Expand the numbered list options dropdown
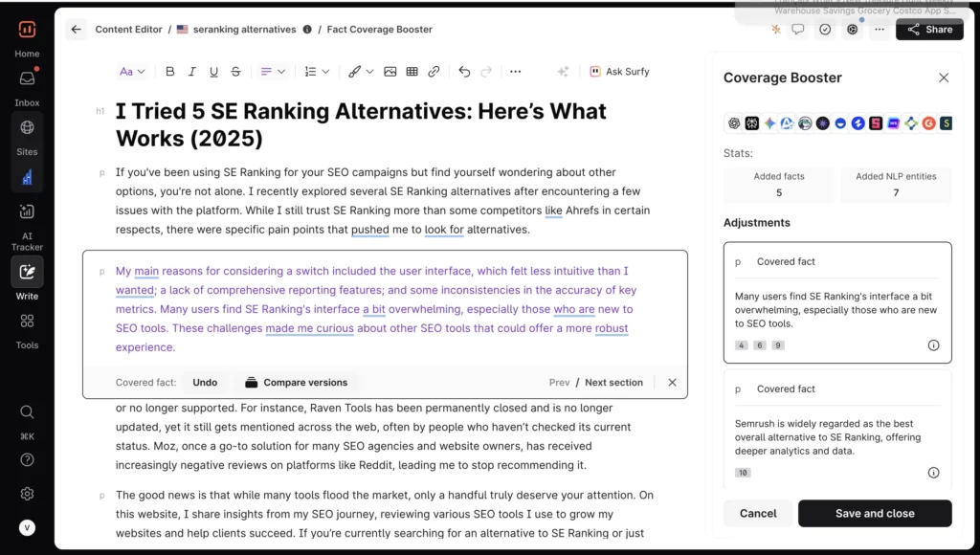980x555 pixels. click(316, 72)
